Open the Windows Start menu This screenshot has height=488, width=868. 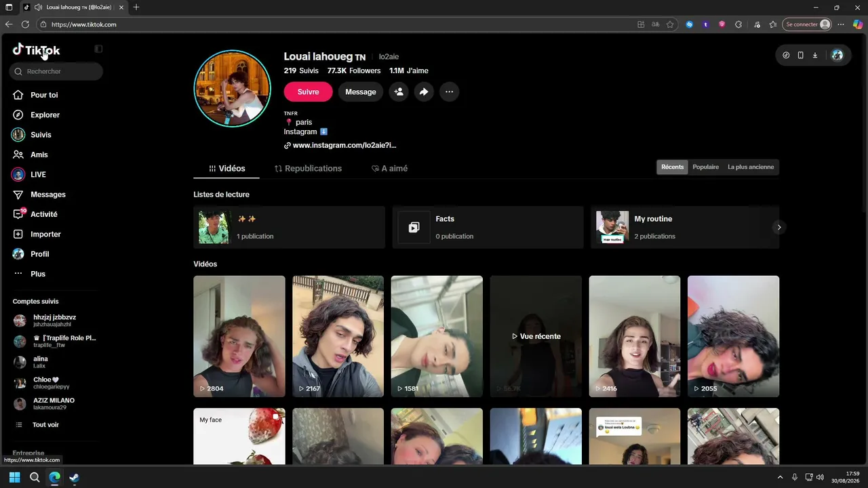tap(14, 477)
